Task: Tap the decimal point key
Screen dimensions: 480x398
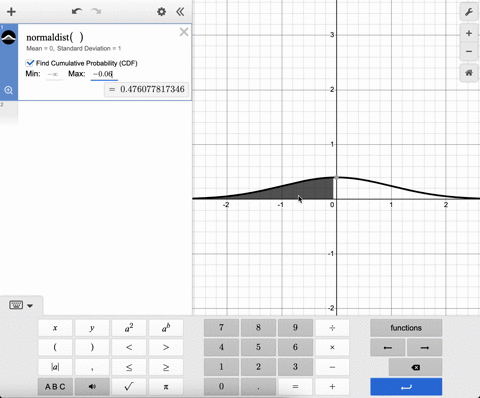Action: point(258,387)
